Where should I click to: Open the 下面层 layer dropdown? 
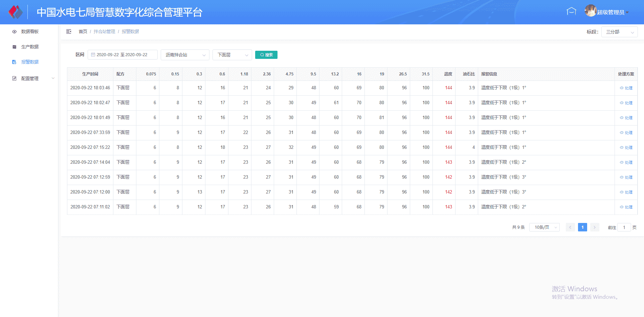pyautogui.click(x=232, y=55)
